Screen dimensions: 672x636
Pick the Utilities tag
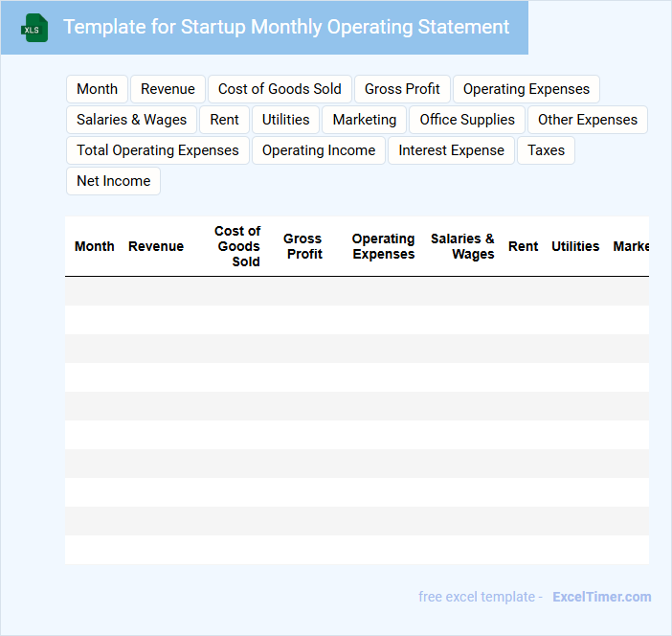286,120
